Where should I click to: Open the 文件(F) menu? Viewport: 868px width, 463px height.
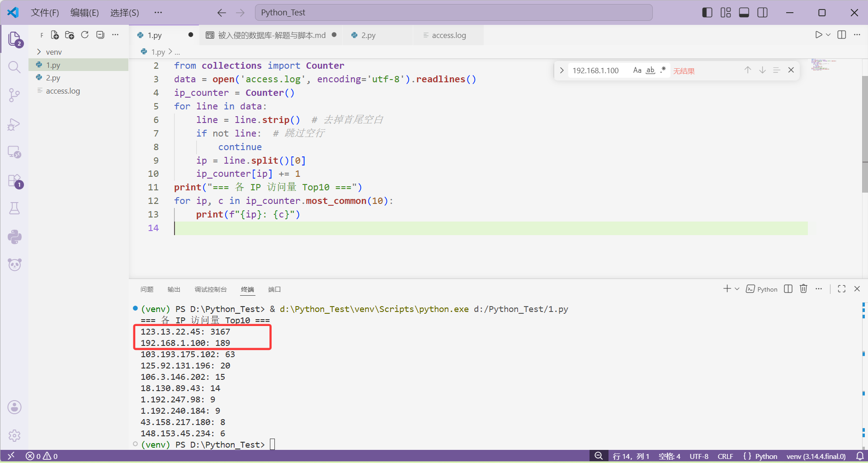click(x=45, y=13)
